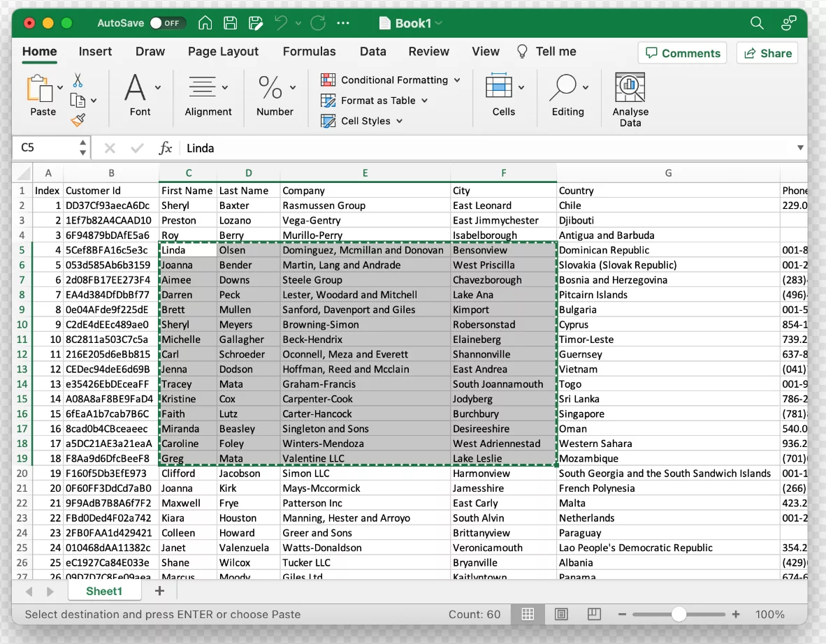Select the Sheet1 tab

(x=104, y=592)
